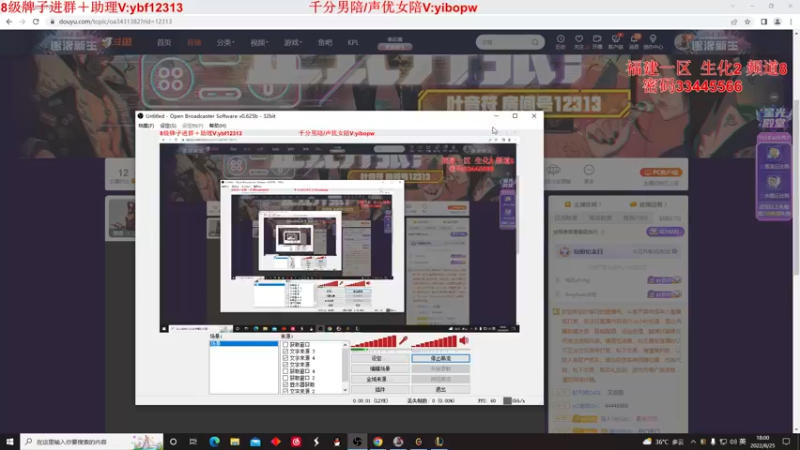Click the Douyu search magnifier icon
This screenshot has height=450, width=800.
[535, 42]
